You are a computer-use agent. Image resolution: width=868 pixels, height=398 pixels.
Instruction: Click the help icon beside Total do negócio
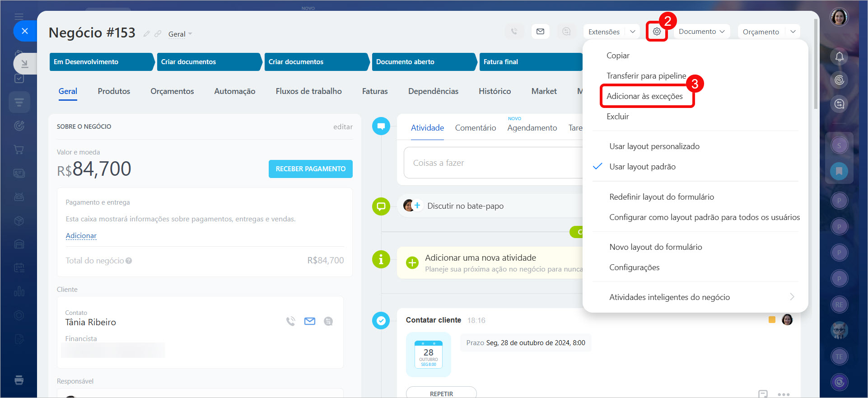[129, 261]
